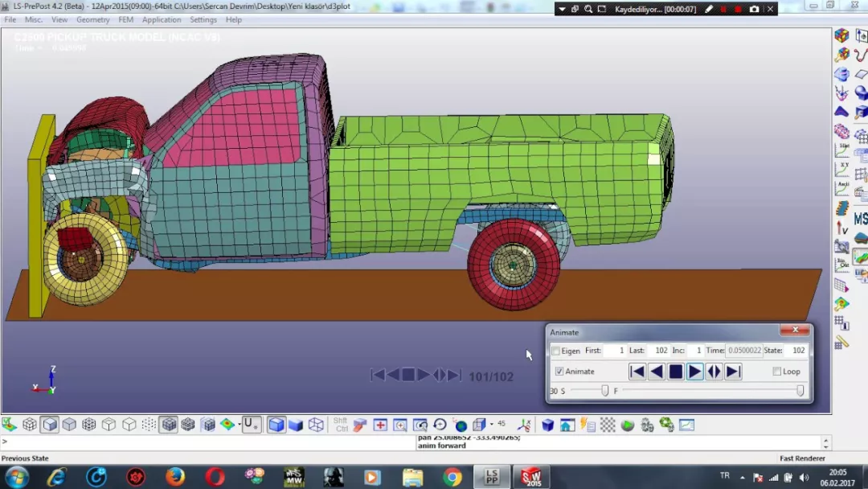The image size is (868, 489).
Task: Jump to the first animation state
Action: 637,372
